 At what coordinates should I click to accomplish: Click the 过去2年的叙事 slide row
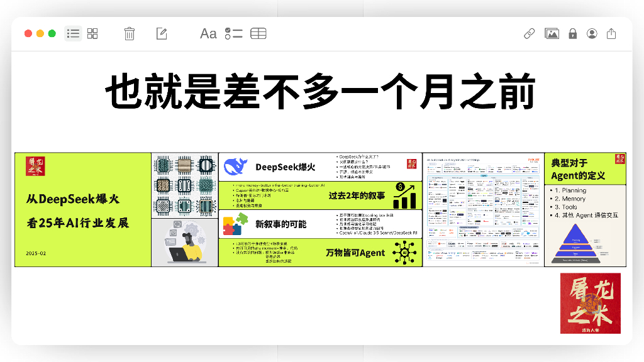[320, 196]
